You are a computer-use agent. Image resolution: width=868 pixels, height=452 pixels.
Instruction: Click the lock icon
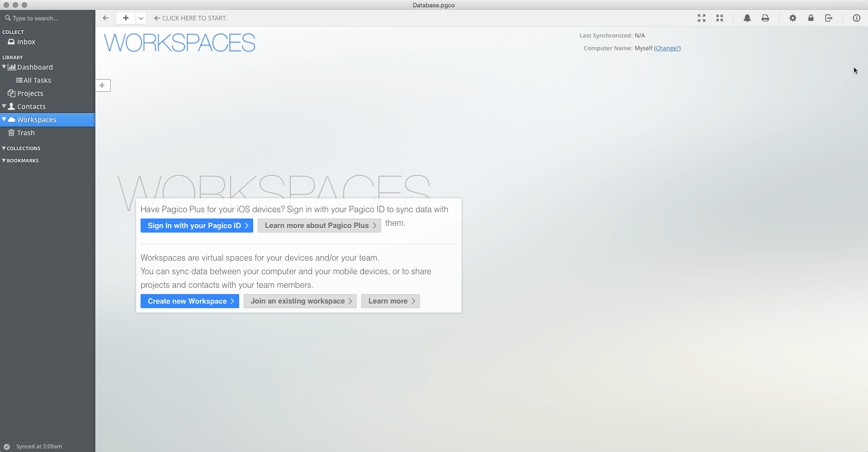click(x=811, y=18)
